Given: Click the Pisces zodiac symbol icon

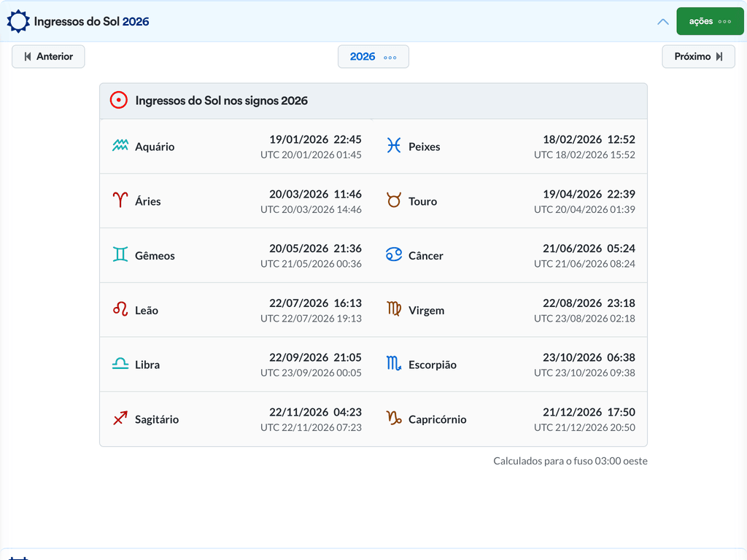Looking at the screenshot, I should coord(393,146).
